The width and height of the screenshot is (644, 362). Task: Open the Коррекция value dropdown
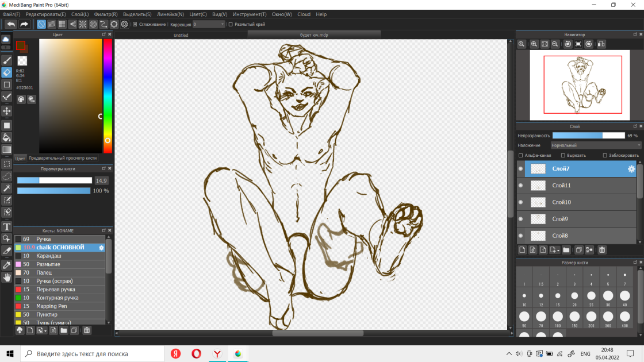click(x=209, y=24)
